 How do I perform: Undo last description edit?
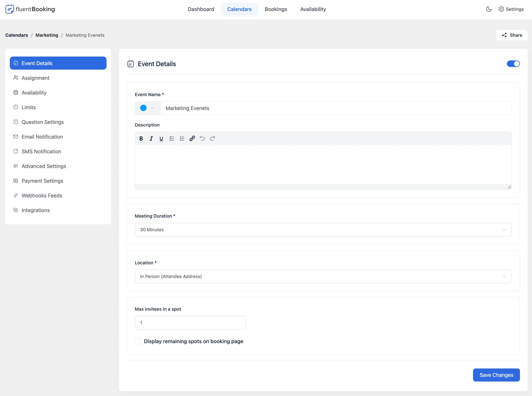coord(202,139)
